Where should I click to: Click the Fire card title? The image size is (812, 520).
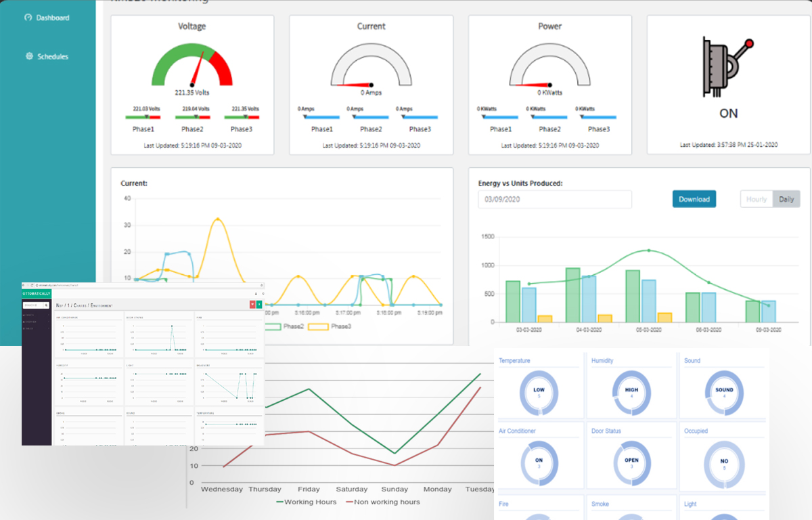click(x=503, y=504)
